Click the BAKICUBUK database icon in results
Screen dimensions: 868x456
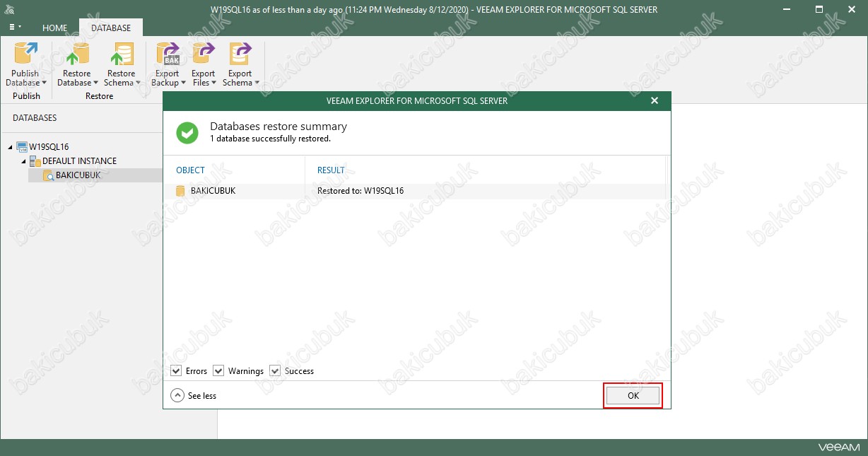180,191
